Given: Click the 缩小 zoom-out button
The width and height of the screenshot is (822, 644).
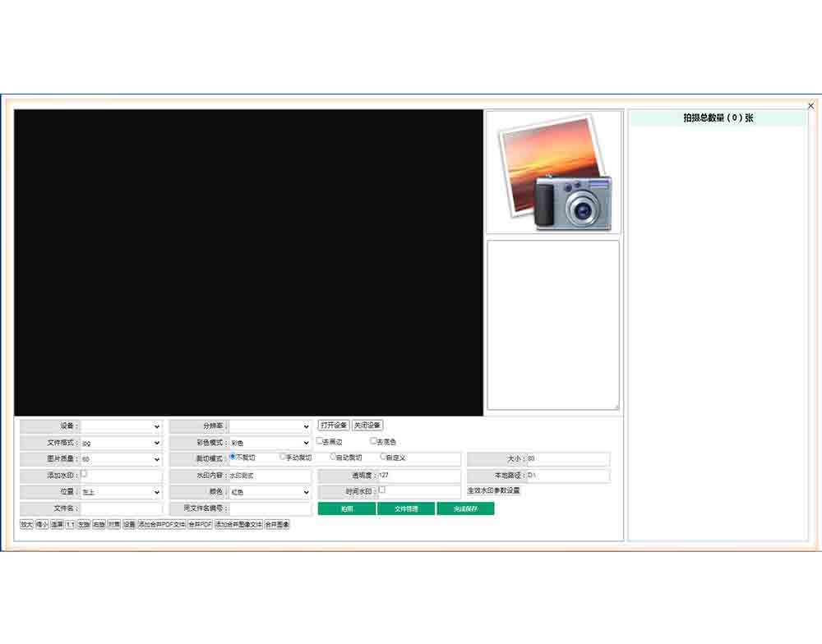Looking at the screenshot, I should click(x=41, y=524).
